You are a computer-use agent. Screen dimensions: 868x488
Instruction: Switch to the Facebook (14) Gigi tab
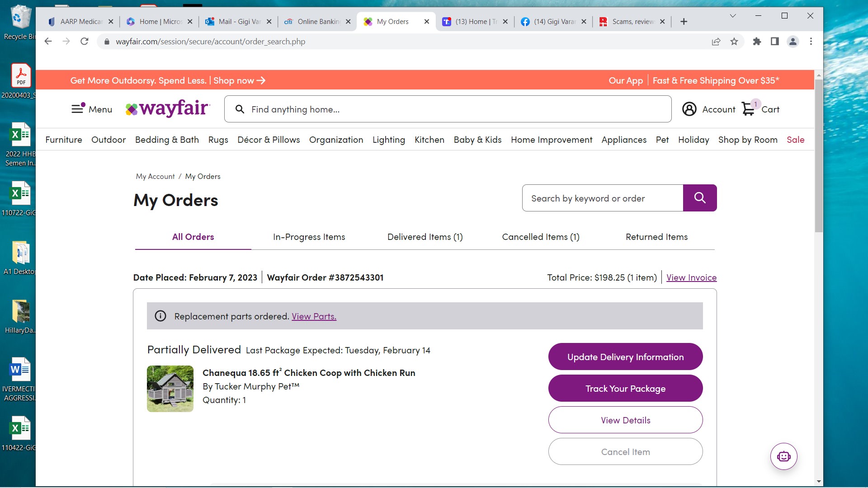click(x=554, y=21)
